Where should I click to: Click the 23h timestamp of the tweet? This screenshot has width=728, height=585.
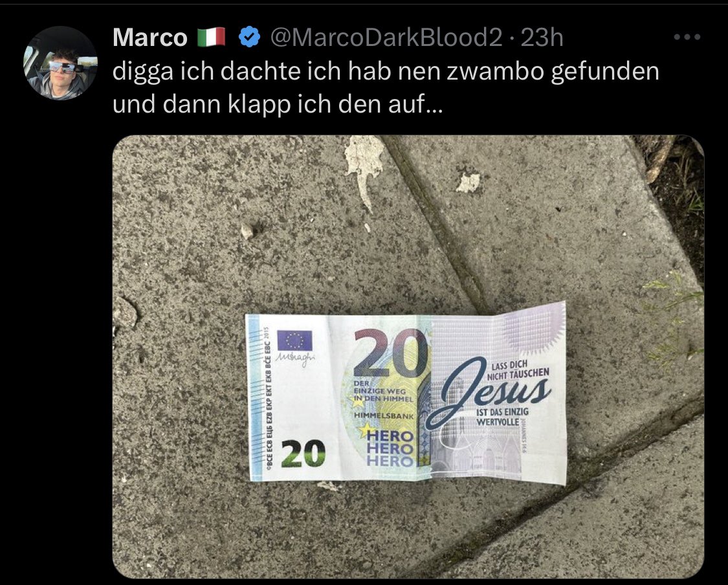tap(542, 37)
